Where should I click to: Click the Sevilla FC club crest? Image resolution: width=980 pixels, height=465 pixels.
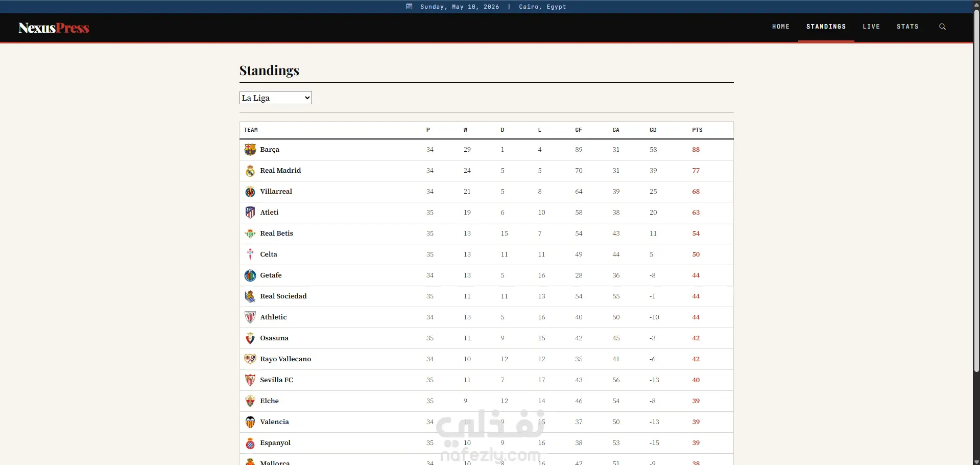[250, 380]
